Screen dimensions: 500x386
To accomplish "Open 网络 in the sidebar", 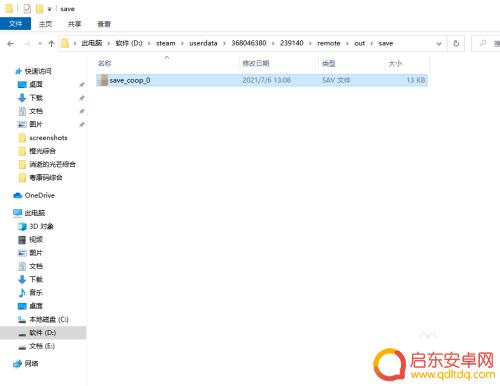I will pos(31,363).
